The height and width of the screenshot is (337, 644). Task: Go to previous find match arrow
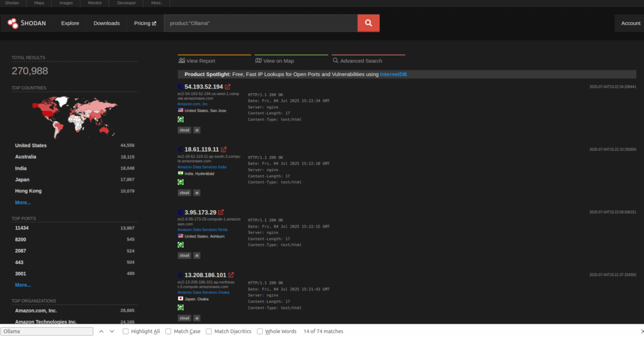pyautogui.click(x=101, y=331)
